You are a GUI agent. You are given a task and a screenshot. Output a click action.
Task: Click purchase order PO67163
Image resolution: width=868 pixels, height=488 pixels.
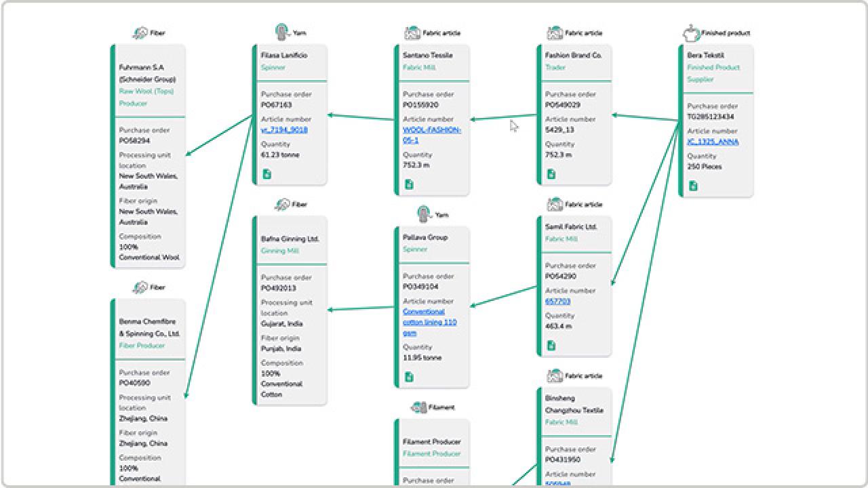tap(277, 105)
